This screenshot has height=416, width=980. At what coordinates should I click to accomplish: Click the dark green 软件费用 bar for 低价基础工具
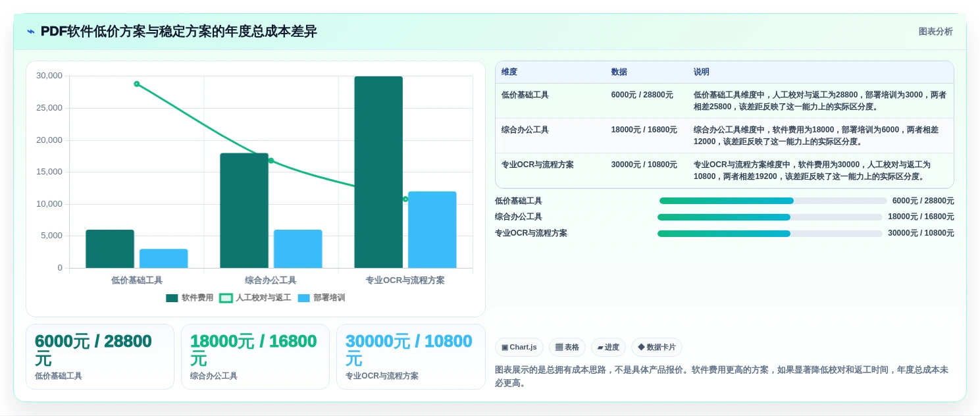[x=110, y=249]
